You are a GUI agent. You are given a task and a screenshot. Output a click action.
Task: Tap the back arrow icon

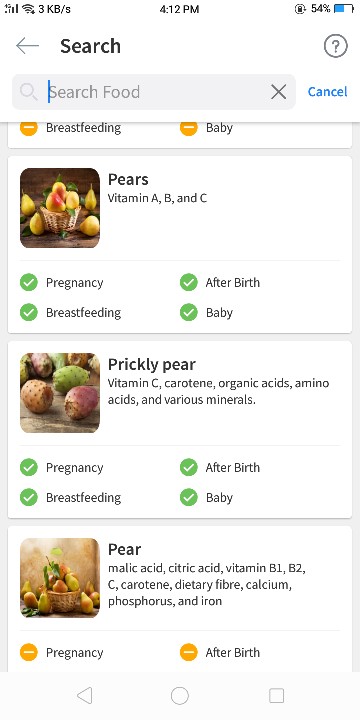pos(27,46)
